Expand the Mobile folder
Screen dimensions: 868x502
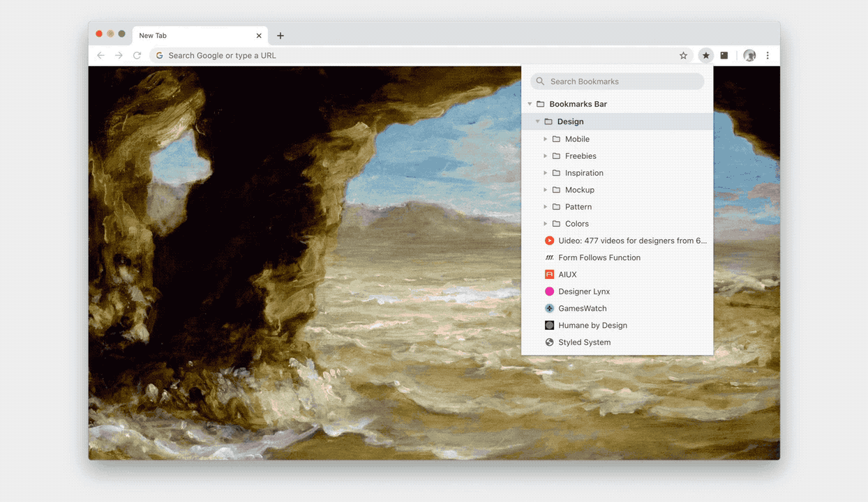click(x=546, y=139)
